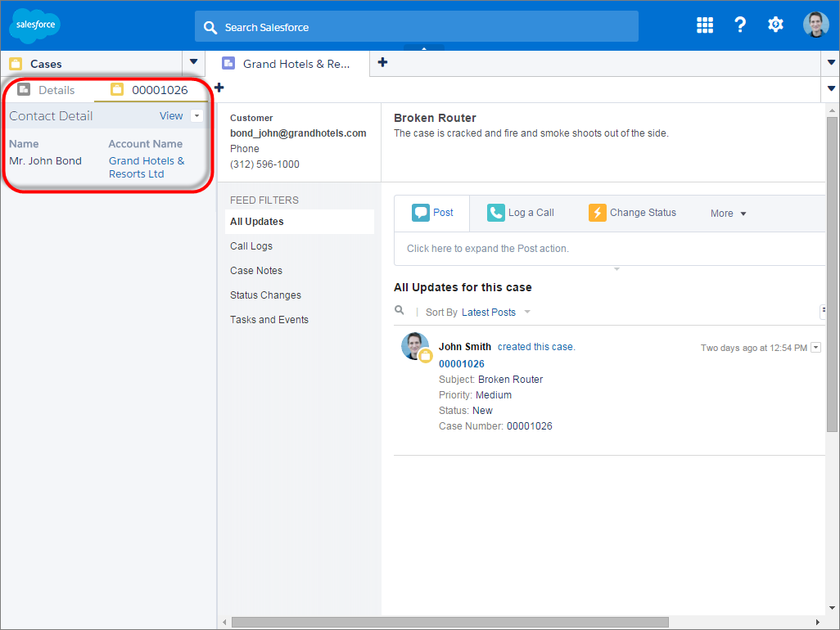Switch to the 00001026 subtab
Viewport: 840px width, 630px height.
(x=150, y=90)
